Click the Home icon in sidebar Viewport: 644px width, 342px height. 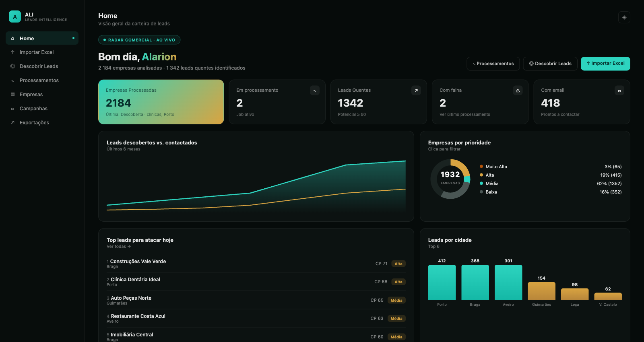(x=13, y=38)
